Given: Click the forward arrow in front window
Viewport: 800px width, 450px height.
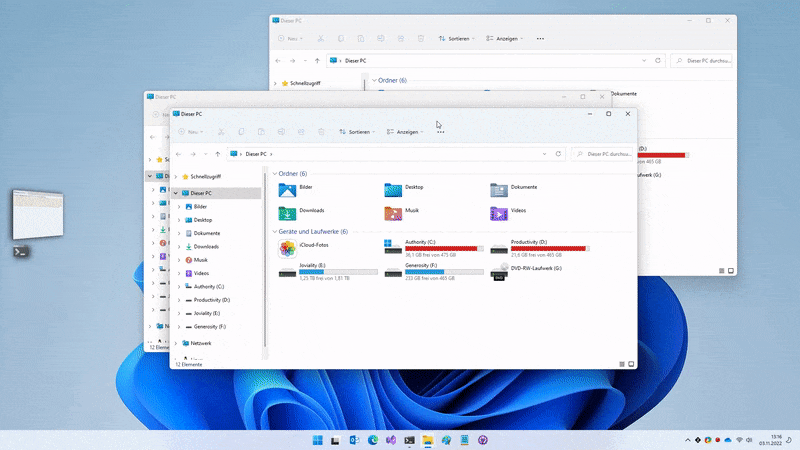Looking at the screenshot, I should (193, 154).
